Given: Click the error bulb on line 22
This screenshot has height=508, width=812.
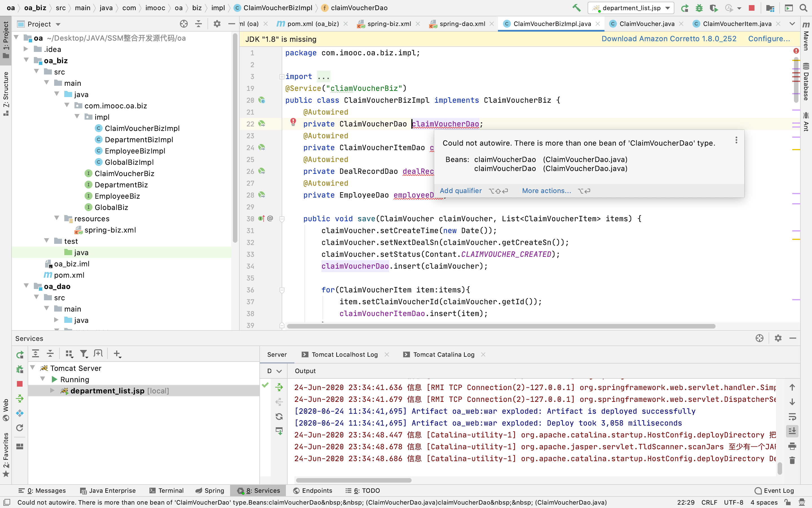Looking at the screenshot, I should tap(293, 122).
